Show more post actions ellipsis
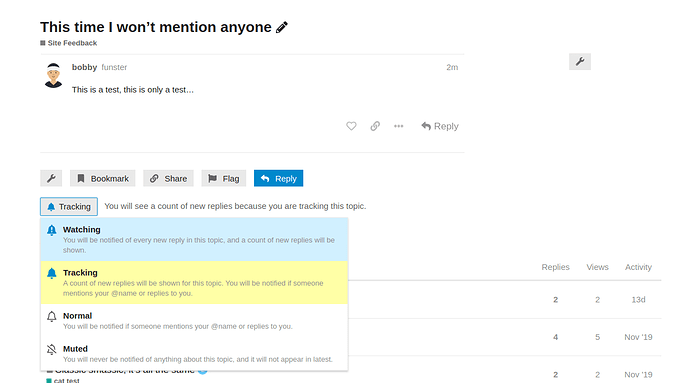690x383 pixels. 399,126
